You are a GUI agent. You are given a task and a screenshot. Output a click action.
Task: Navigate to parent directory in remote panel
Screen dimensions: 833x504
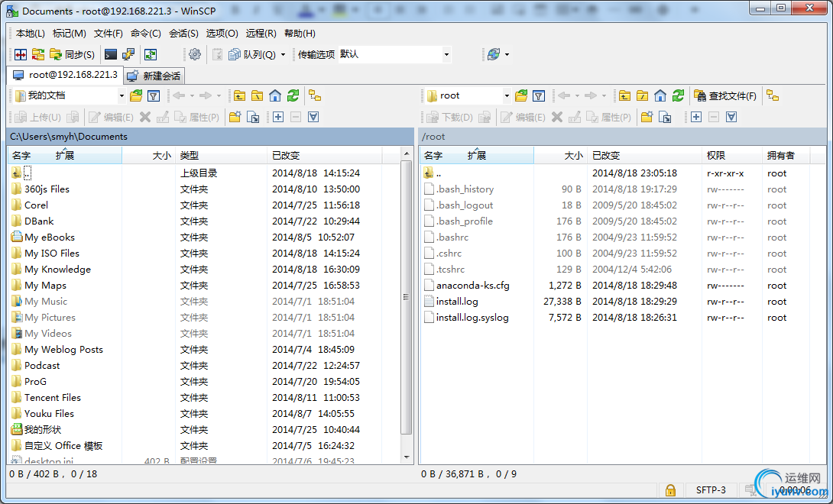coord(623,95)
